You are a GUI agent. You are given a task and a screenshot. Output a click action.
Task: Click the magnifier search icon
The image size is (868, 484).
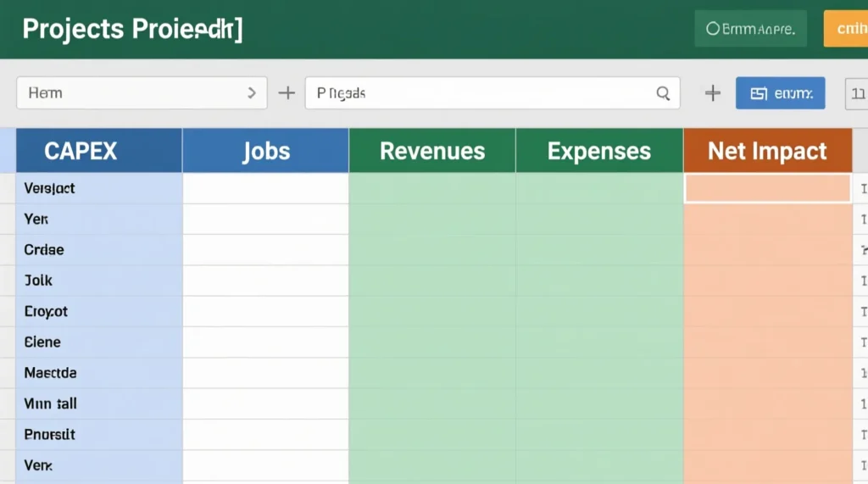(663, 93)
